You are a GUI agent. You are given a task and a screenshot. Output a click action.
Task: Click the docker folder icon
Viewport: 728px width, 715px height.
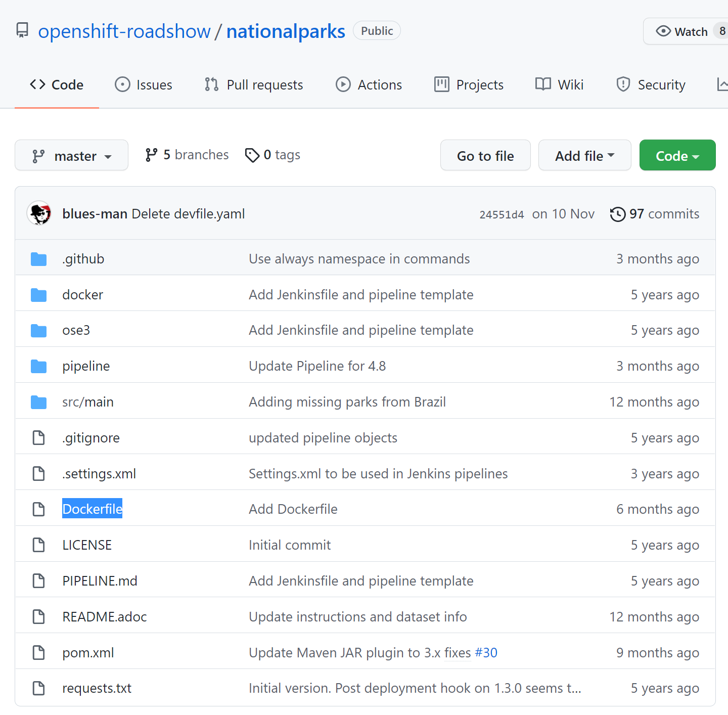point(38,294)
